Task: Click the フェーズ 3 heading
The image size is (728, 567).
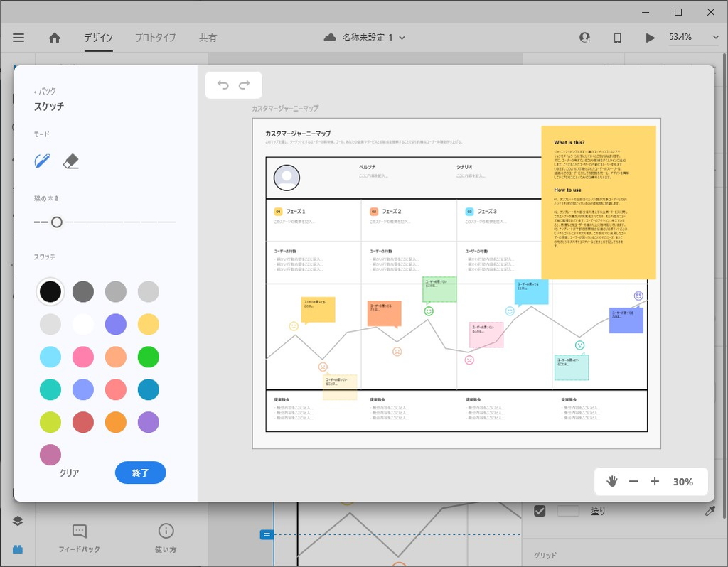Action: point(487,212)
